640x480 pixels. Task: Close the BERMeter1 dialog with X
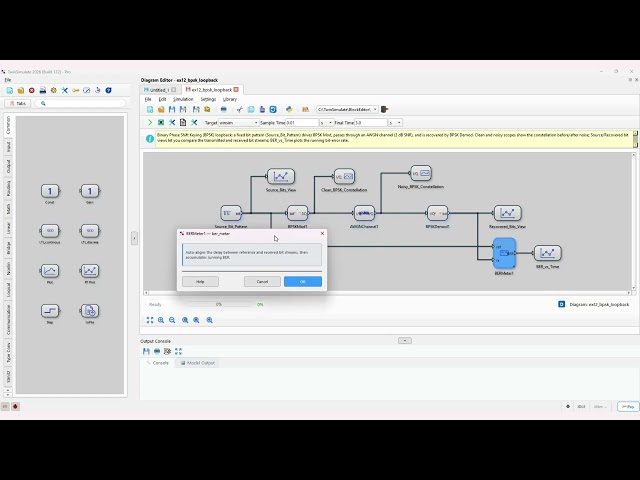(322, 233)
